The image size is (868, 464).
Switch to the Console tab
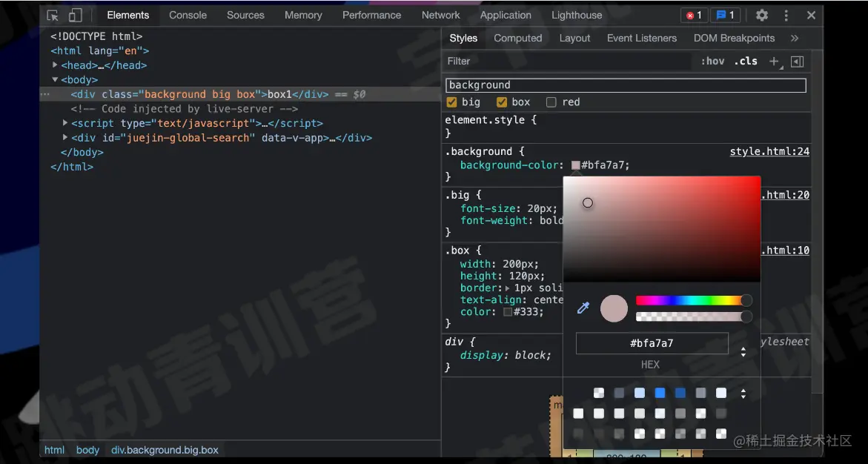188,16
